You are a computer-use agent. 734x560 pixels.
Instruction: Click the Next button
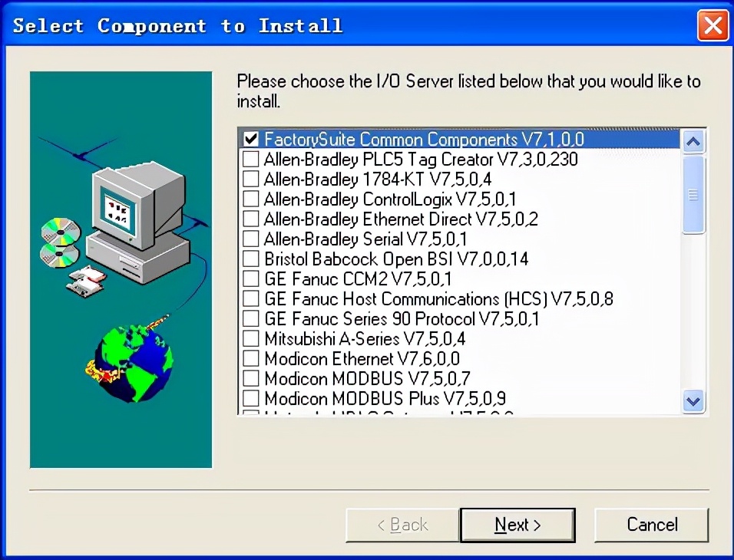click(x=517, y=525)
